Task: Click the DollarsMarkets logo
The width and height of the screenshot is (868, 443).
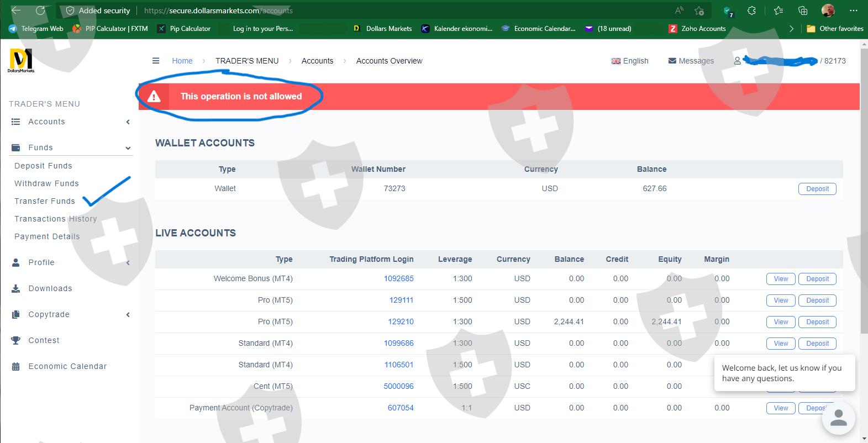Action: point(21,60)
